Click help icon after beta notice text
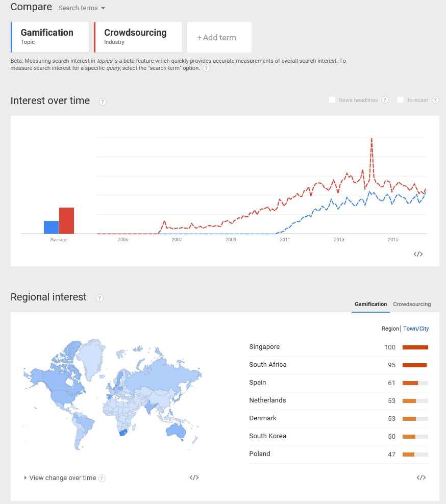Image resolution: width=446 pixels, height=504 pixels. 206,68
